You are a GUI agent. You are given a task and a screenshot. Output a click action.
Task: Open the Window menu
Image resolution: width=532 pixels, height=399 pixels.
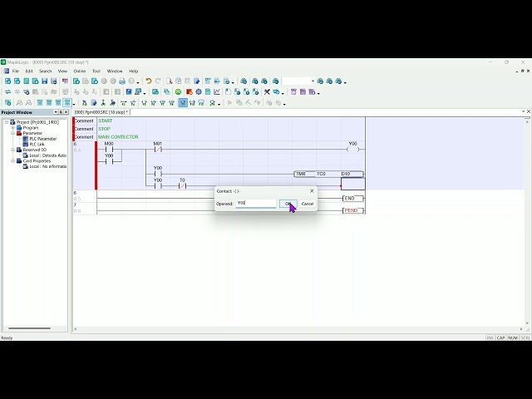[115, 71]
